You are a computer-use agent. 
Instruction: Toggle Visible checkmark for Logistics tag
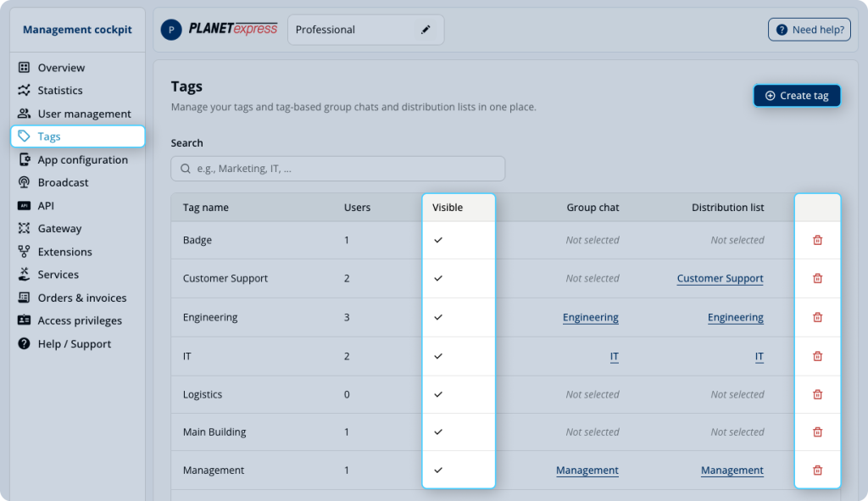[x=438, y=394]
